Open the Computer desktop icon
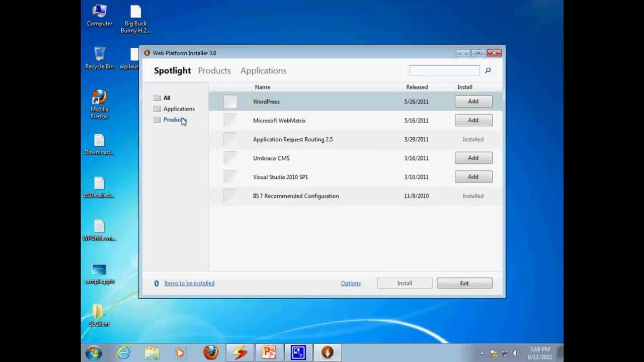644x362 pixels. (99, 15)
